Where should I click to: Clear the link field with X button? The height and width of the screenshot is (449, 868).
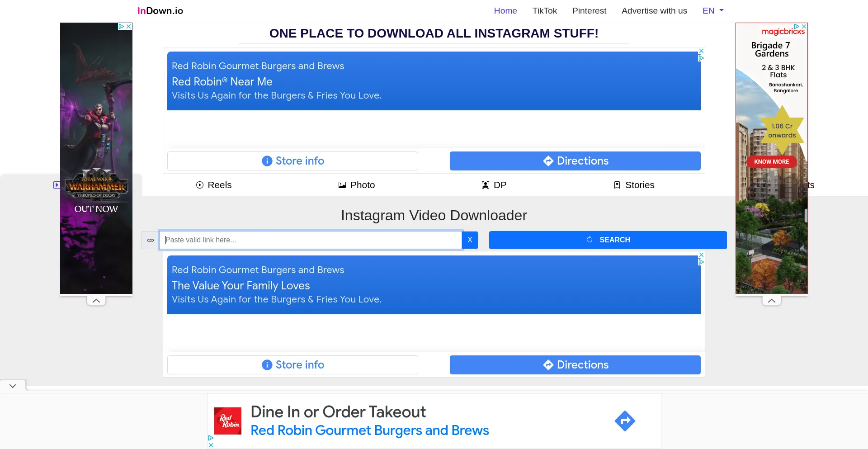[470, 240]
